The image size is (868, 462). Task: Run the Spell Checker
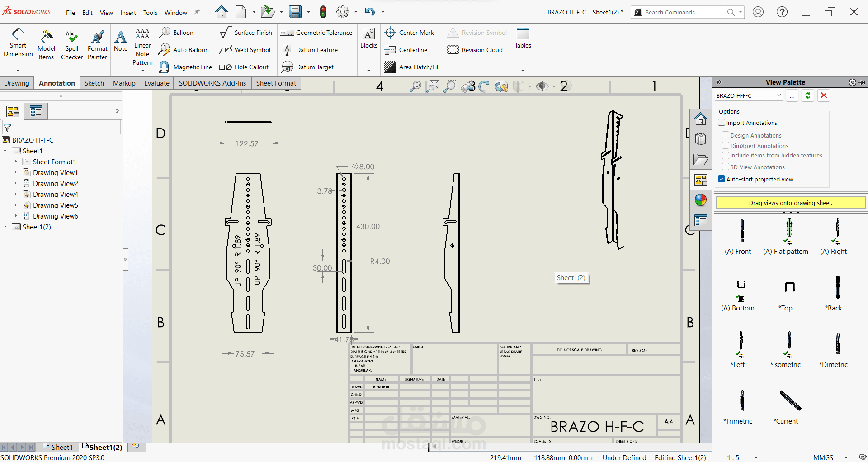point(72,45)
